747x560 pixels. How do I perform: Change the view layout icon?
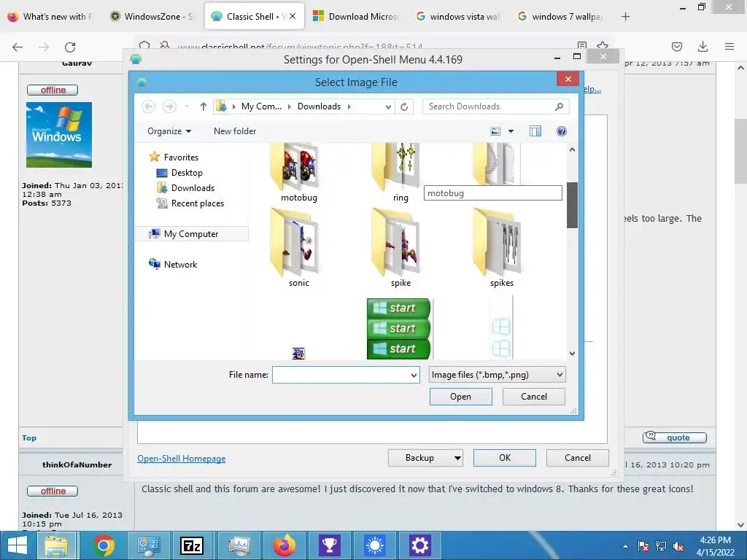[x=495, y=131]
